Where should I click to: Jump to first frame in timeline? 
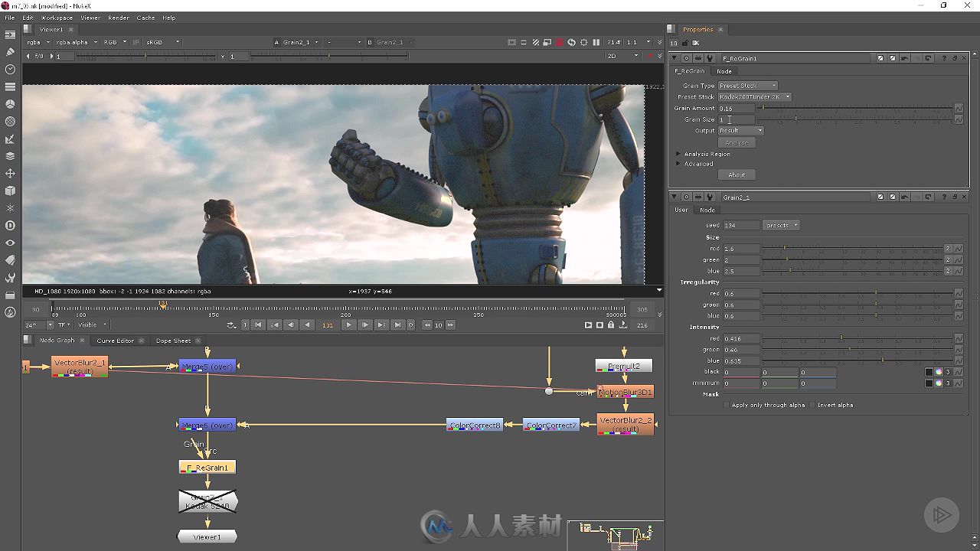pos(259,325)
